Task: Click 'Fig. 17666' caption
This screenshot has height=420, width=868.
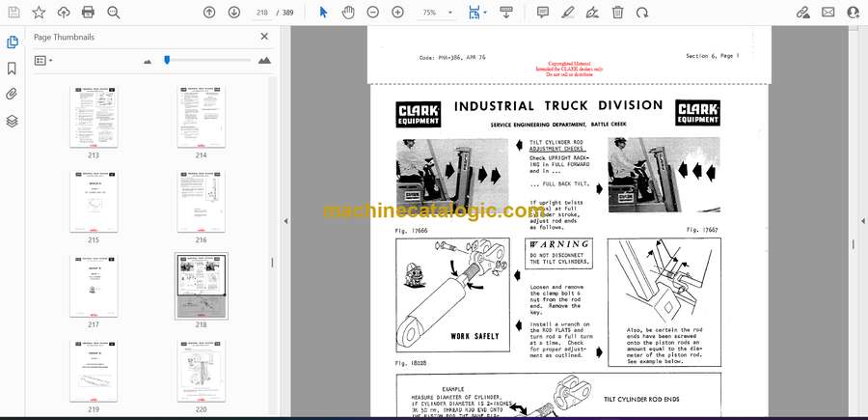Action: 411,231
